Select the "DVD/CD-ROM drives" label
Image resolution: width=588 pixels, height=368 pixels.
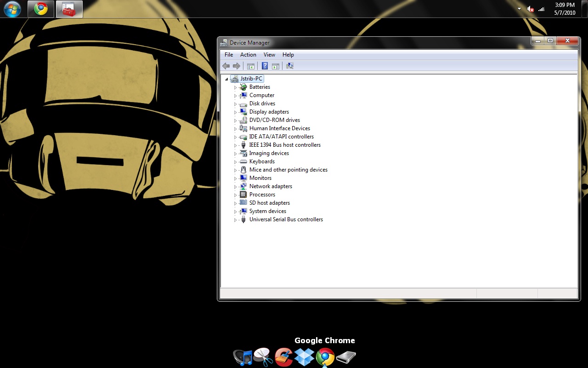click(x=275, y=120)
